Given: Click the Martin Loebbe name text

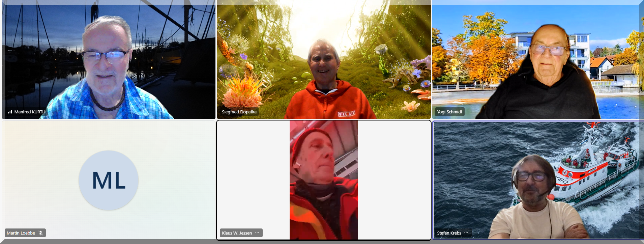Looking at the screenshot, I should (x=21, y=233).
